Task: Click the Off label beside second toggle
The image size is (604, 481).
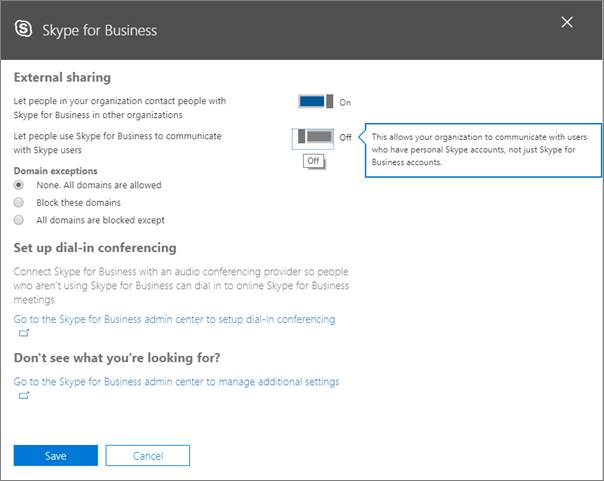Action: (x=346, y=137)
